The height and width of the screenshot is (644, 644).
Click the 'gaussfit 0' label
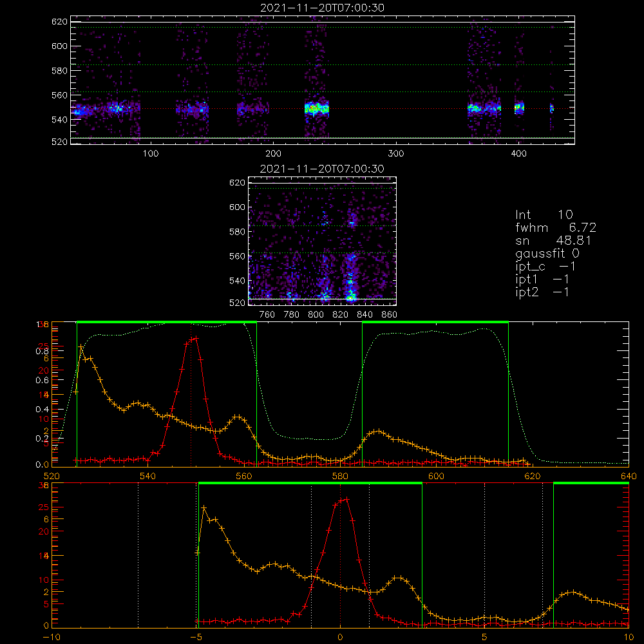(x=547, y=253)
